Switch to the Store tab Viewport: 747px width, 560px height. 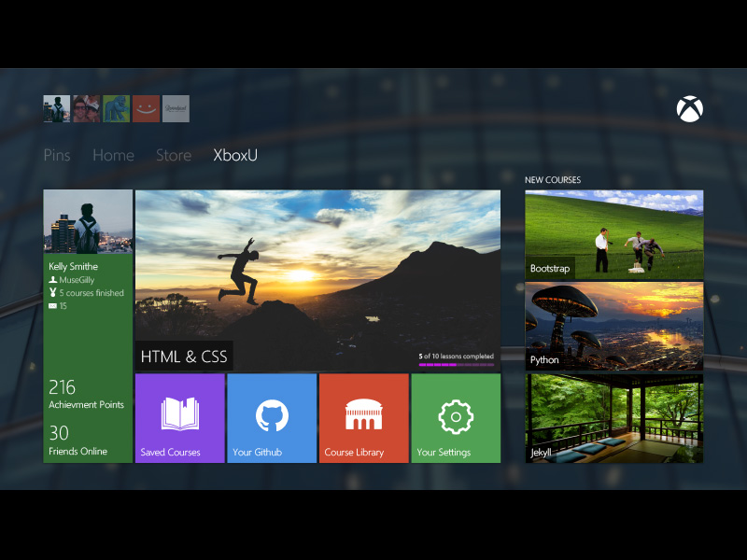[174, 155]
